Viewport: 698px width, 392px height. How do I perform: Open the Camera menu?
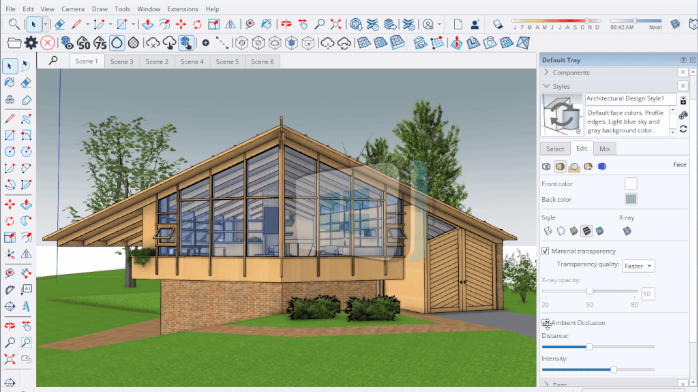73,9
